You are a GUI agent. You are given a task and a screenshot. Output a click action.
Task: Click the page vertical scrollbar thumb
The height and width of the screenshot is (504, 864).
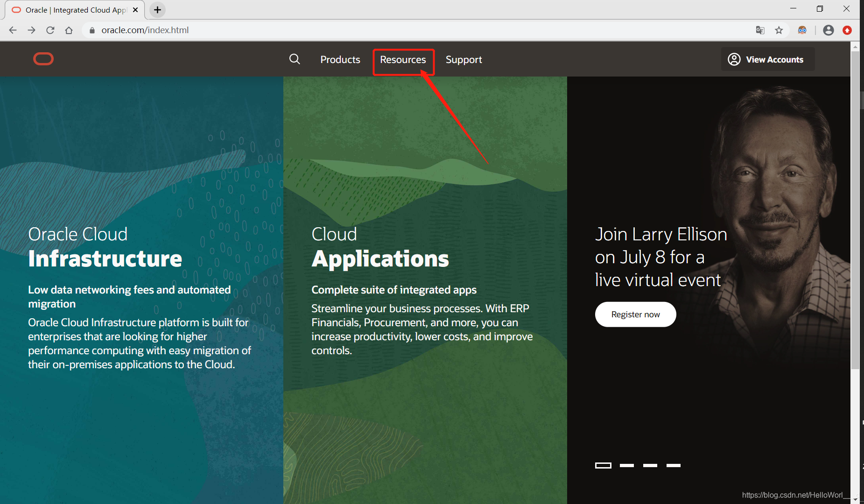pos(855,210)
